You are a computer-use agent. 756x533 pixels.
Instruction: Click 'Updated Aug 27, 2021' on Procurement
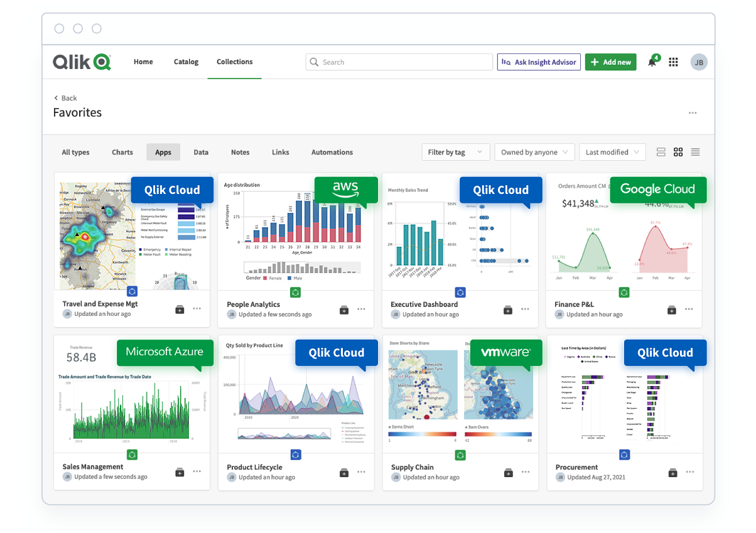click(x=597, y=477)
